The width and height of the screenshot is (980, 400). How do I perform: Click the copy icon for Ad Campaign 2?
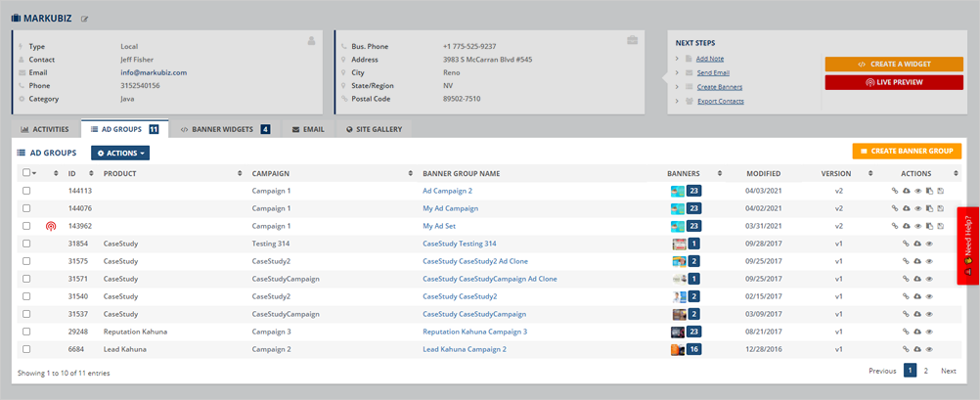[929, 191]
